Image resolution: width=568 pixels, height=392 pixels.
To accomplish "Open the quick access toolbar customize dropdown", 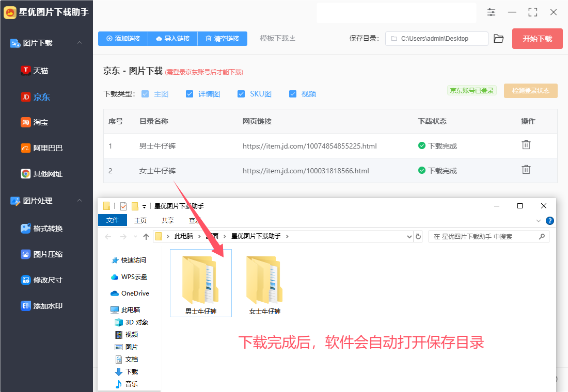I will 144,207.
